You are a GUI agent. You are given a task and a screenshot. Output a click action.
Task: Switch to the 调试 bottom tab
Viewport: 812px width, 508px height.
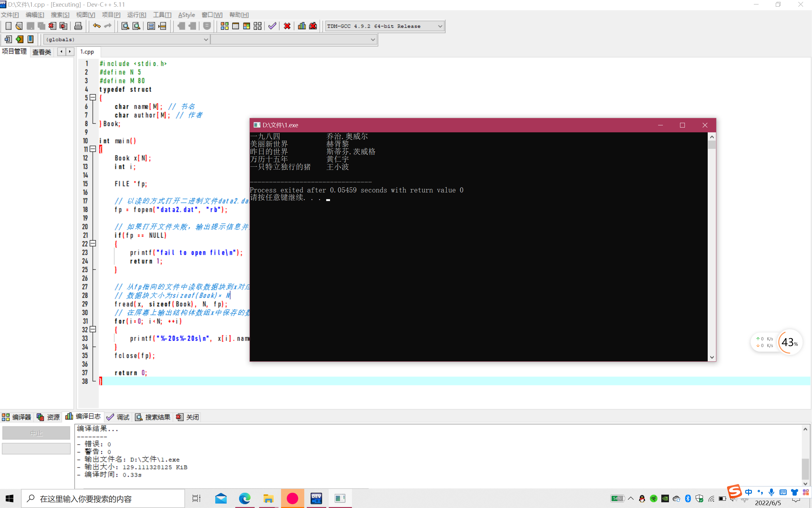[118, 417]
